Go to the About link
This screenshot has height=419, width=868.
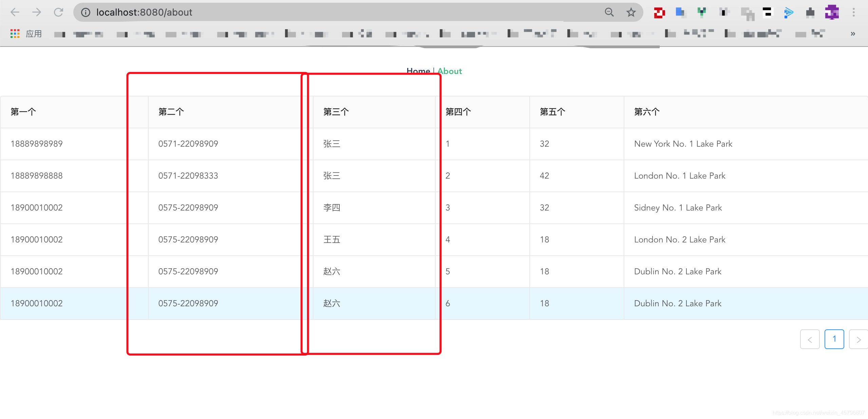click(450, 71)
